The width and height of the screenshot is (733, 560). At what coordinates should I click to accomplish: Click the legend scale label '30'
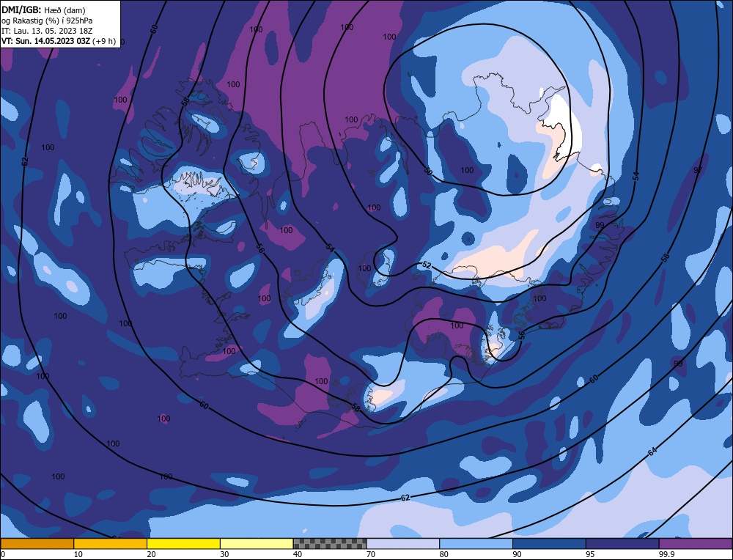point(224,554)
